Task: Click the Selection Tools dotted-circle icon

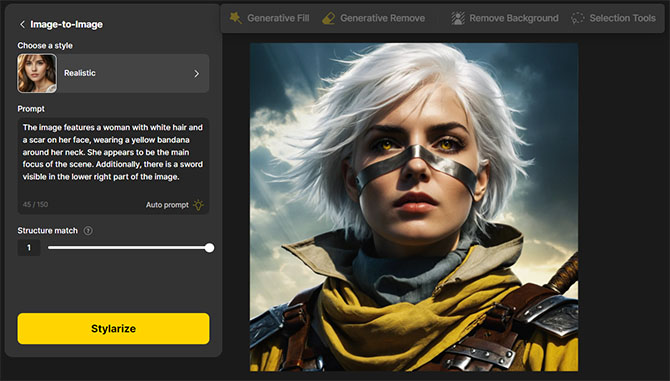Action: click(577, 18)
